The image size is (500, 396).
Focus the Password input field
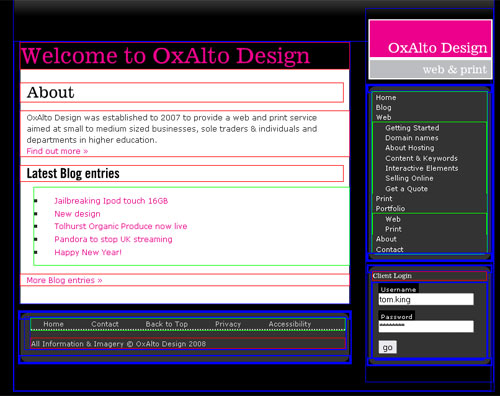click(426, 326)
